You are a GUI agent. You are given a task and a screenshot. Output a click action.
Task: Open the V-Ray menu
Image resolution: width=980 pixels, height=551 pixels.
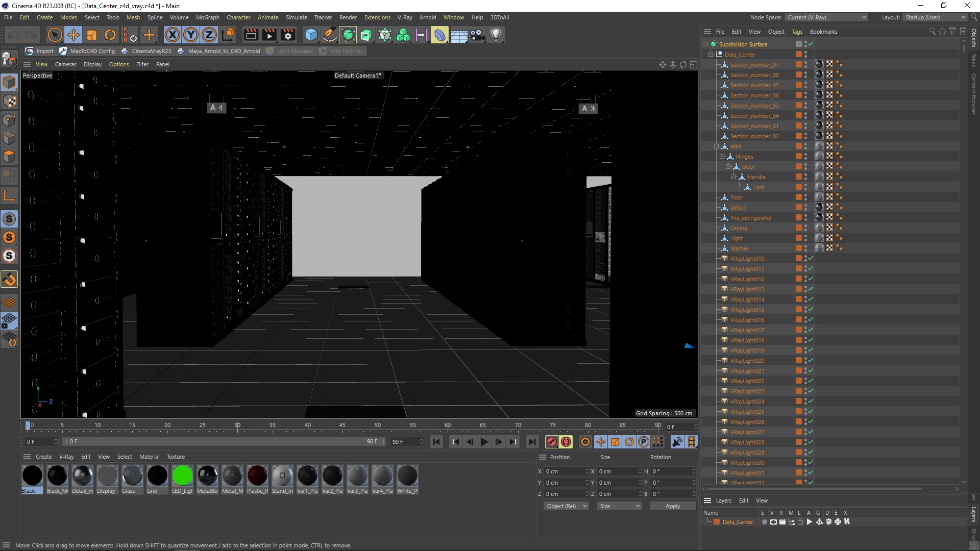click(x=405, y=17)
